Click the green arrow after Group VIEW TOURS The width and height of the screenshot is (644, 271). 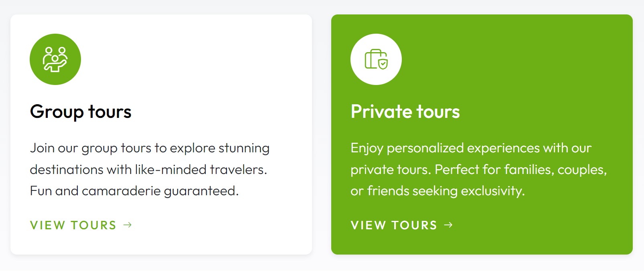128,225
